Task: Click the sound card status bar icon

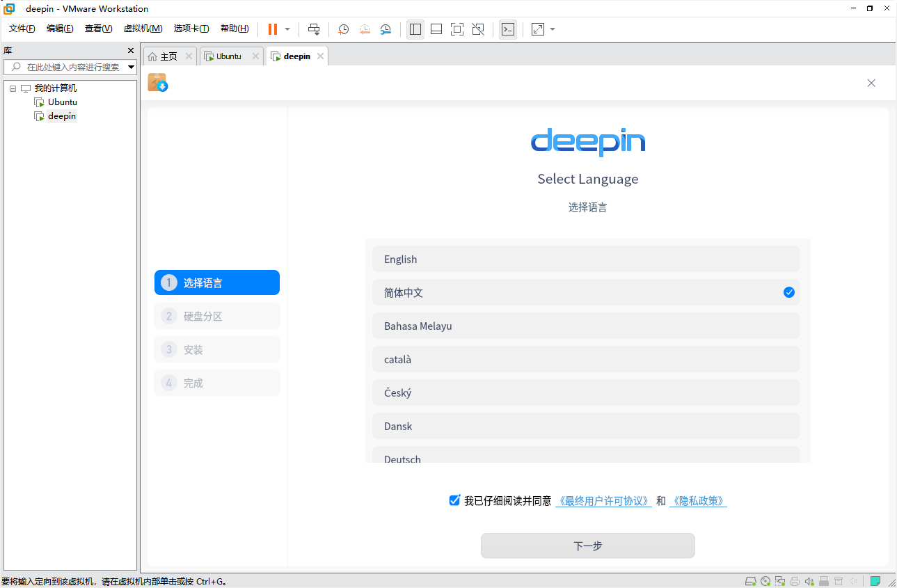Action: (x=809, y=581)
